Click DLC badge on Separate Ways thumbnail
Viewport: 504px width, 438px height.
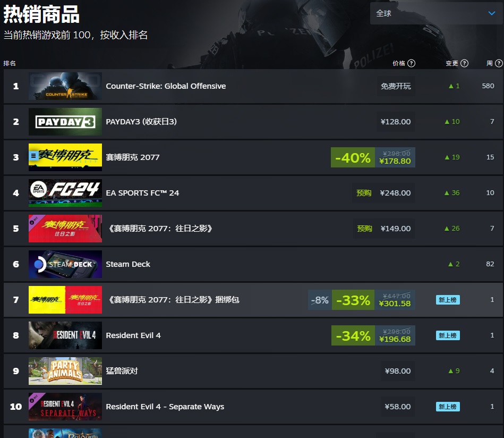point(33,399)
